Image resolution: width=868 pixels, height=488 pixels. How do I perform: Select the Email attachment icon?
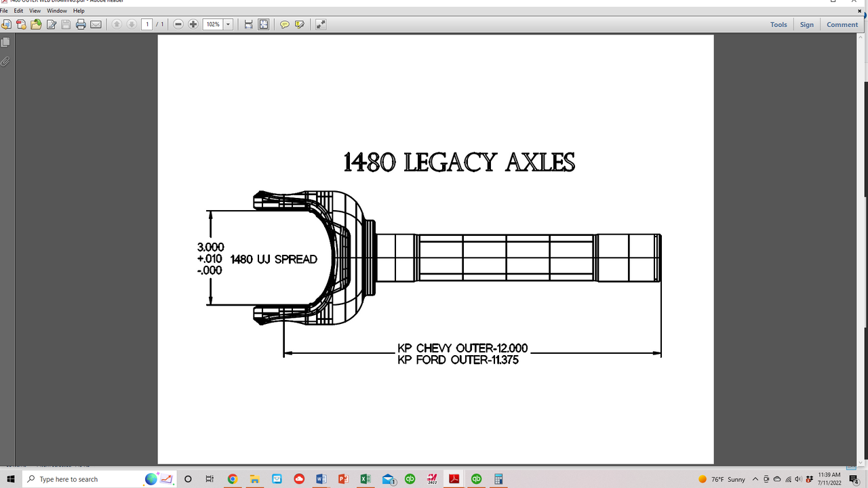[96, 24]
